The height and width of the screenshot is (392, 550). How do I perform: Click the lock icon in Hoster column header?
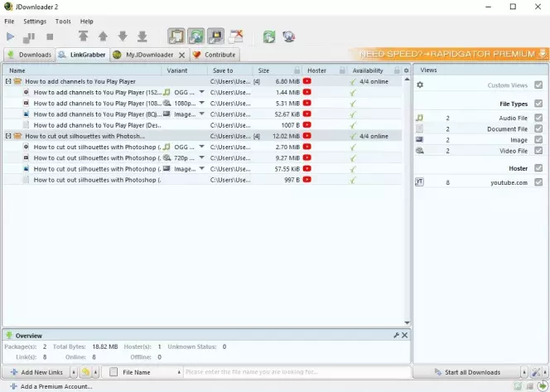tap(342, 70)
